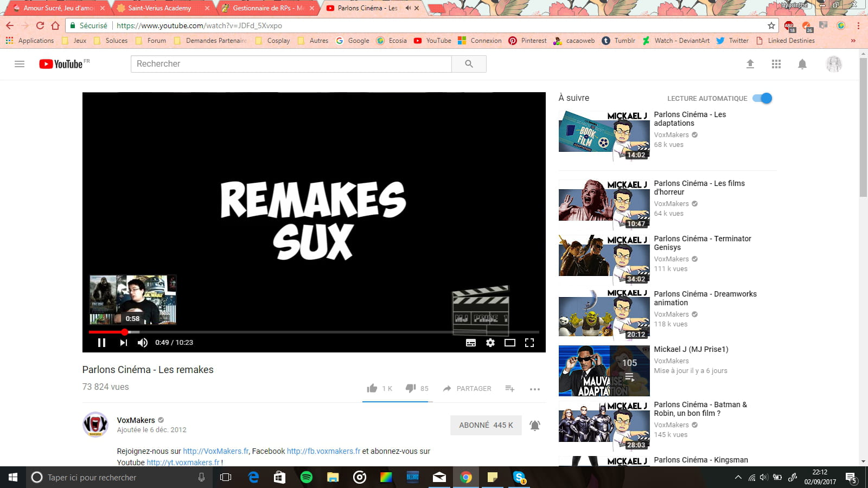868x488 pixels.
Task: Show hidden system tray icons
Action: click(738, 477)
